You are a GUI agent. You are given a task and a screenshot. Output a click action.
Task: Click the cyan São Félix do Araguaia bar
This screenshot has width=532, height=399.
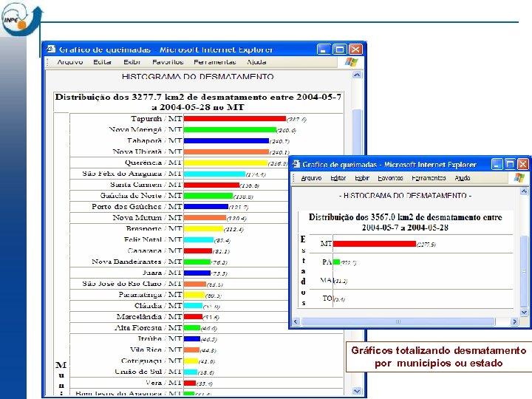point(214,174)
